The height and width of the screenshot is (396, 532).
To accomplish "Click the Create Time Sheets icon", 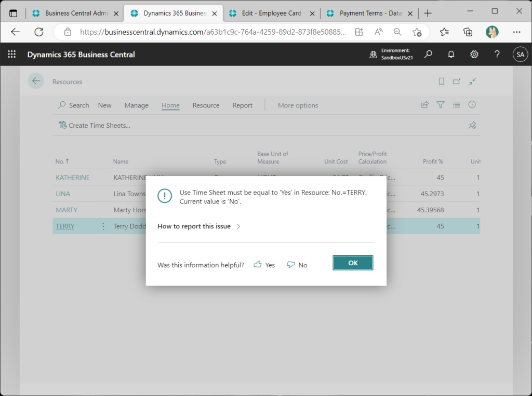I will 62,125.
